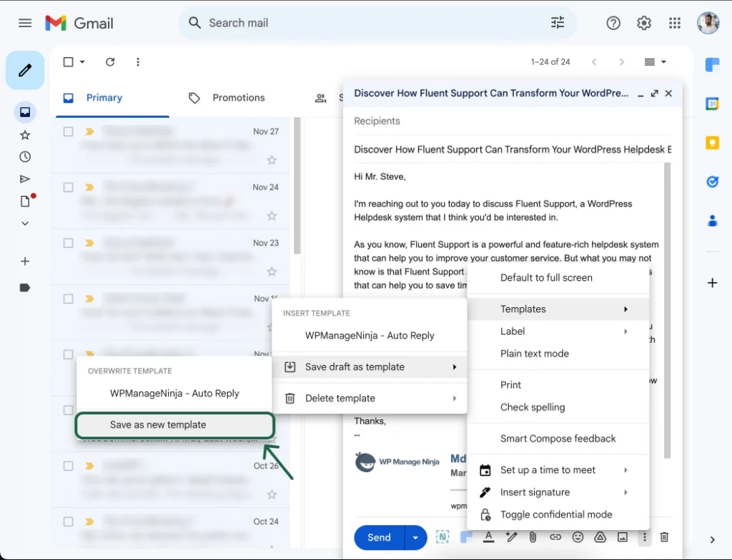
Task: Select the Nov 23 email checkbox
Action: pyautogui.click(x=68, y=243)
